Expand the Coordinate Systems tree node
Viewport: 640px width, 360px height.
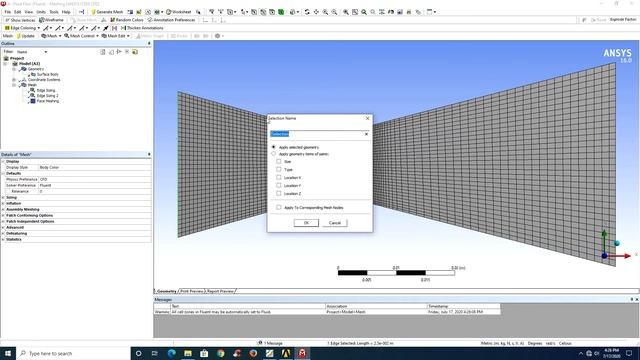[x=14, y=80]
